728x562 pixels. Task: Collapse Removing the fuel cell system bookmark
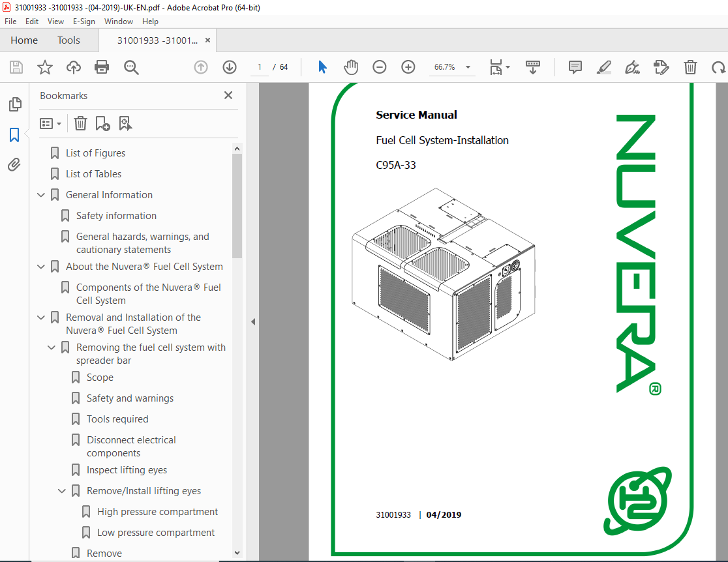pos(52,348)
